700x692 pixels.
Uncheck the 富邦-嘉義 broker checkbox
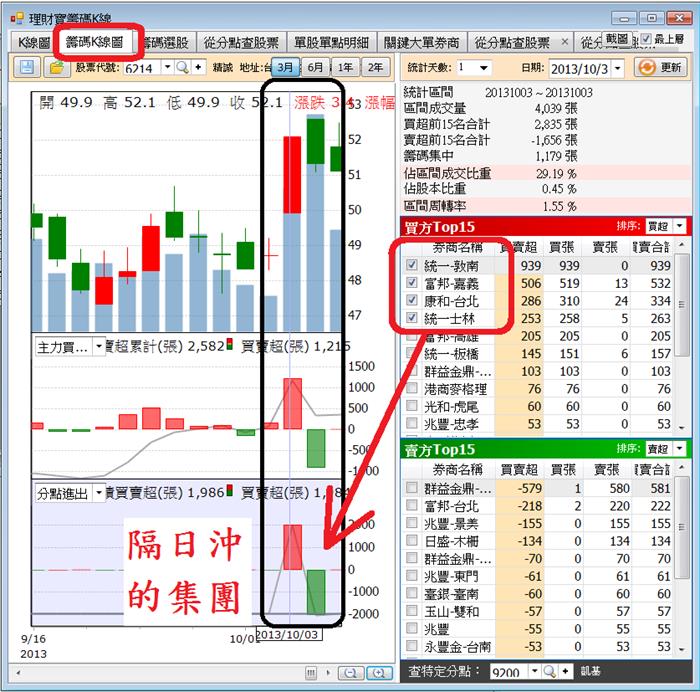click(412, 282)
